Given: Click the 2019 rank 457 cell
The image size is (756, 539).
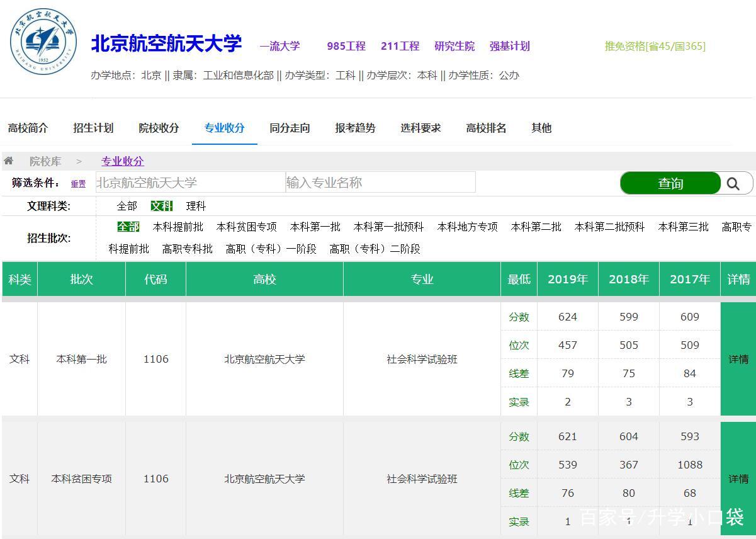Looking at the screenshot, I should pyautogui.click(x=568, y=345).
